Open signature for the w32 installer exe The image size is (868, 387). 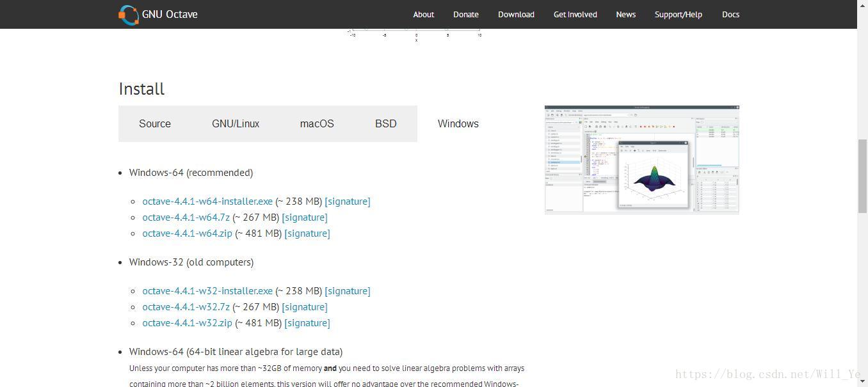[348, 291]
